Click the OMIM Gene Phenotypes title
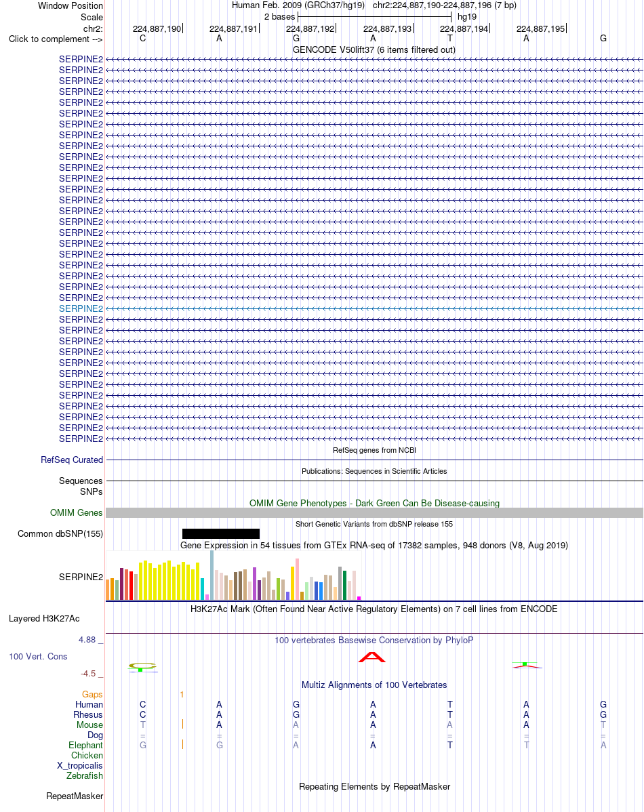Viewport: 644px width, 812px height. (374, 504)
